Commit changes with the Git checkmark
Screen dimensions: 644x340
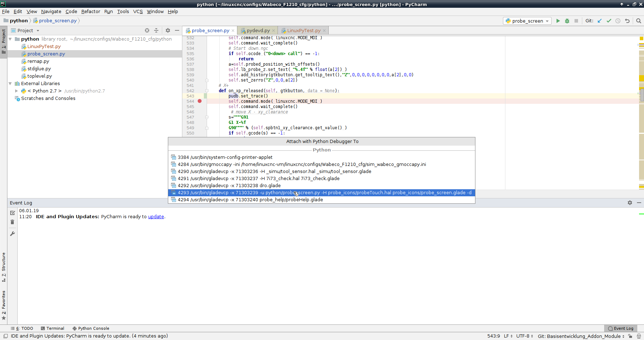609,21
